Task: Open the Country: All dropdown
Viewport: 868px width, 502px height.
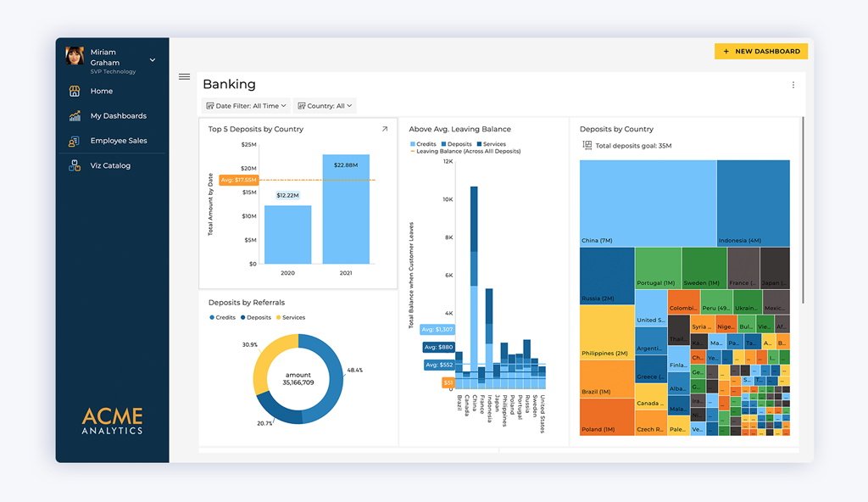Action: [324, 105]
